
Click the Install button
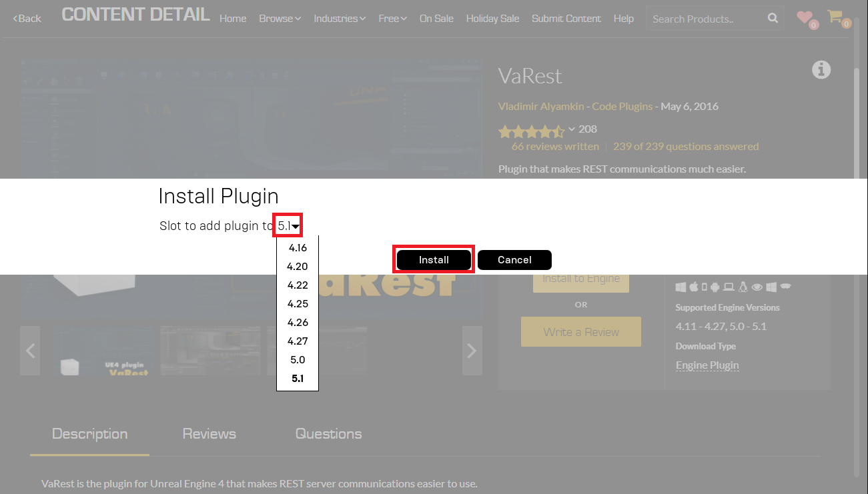pos(433,259)
